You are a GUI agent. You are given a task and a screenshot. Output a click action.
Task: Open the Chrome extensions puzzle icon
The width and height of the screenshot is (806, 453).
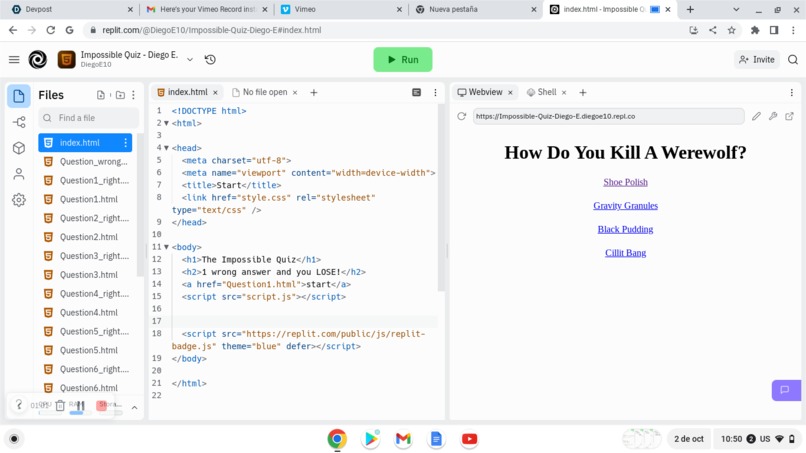pyautogui.click(x=755, y=30)
